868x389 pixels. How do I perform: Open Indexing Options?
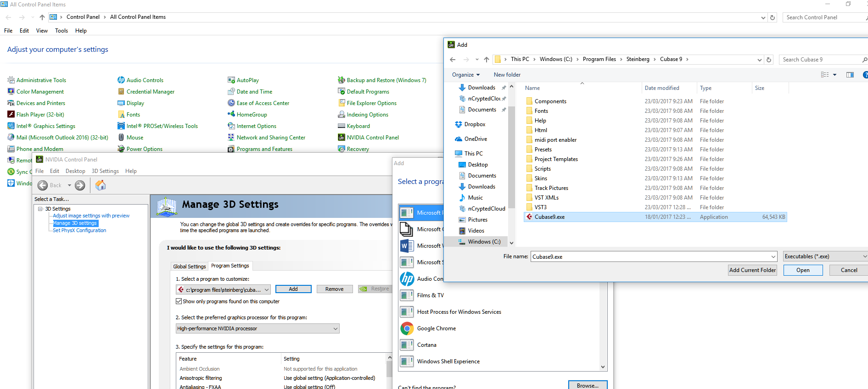363,115
